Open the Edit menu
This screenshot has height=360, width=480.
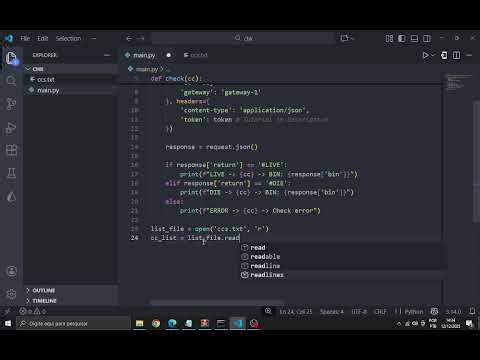tap(43, 38)
